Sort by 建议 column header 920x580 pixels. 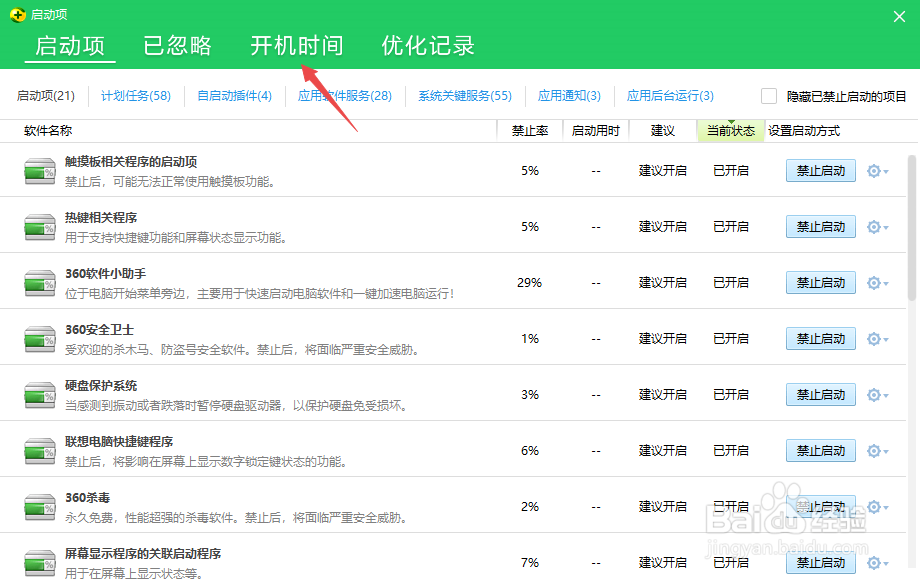pos(663,131)
